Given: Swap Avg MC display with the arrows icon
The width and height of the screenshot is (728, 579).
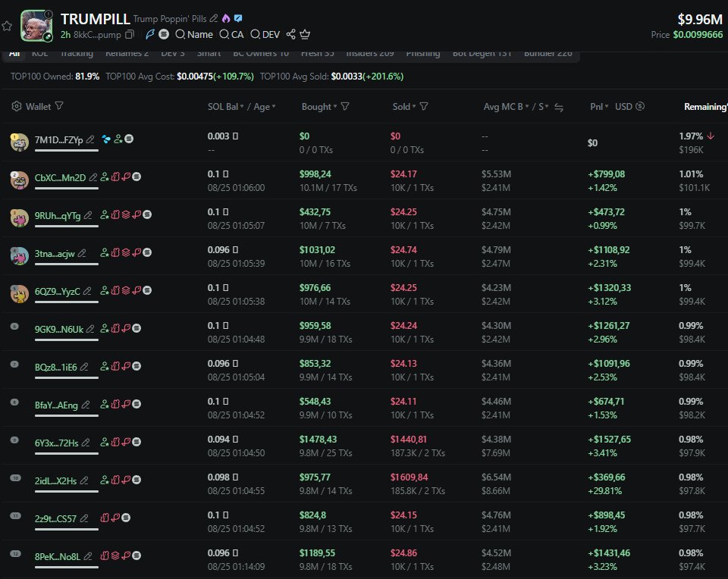Looking at the screenshot, I should coord(559,108).
